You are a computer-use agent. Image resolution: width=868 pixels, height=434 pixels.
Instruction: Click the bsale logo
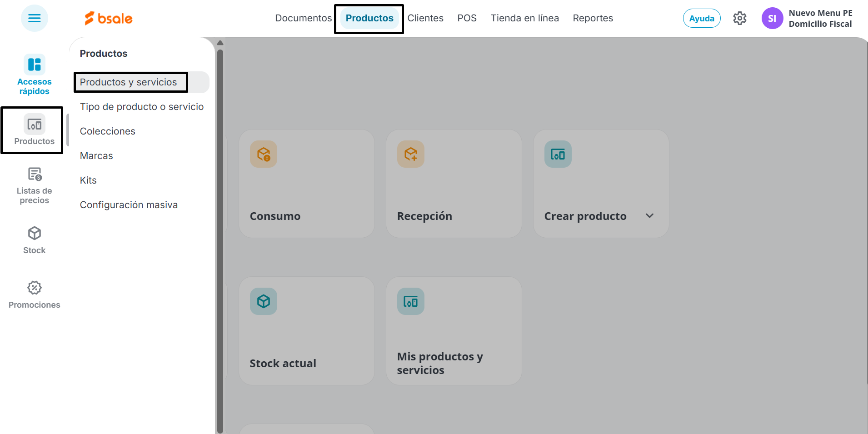pos(109,18)
